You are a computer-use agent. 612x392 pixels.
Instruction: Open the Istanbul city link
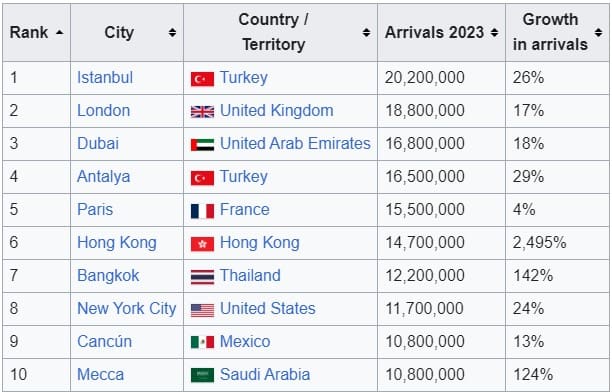tap(105, 77)
